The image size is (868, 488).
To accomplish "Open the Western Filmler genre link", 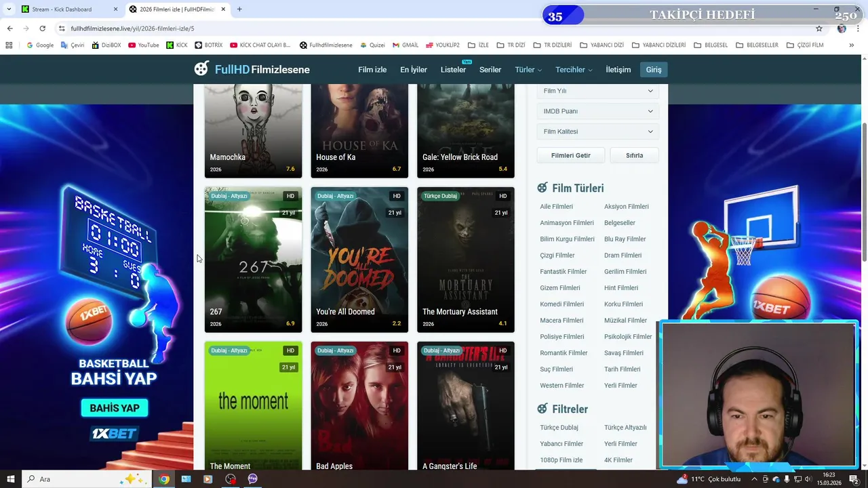I will pos(561,386).
